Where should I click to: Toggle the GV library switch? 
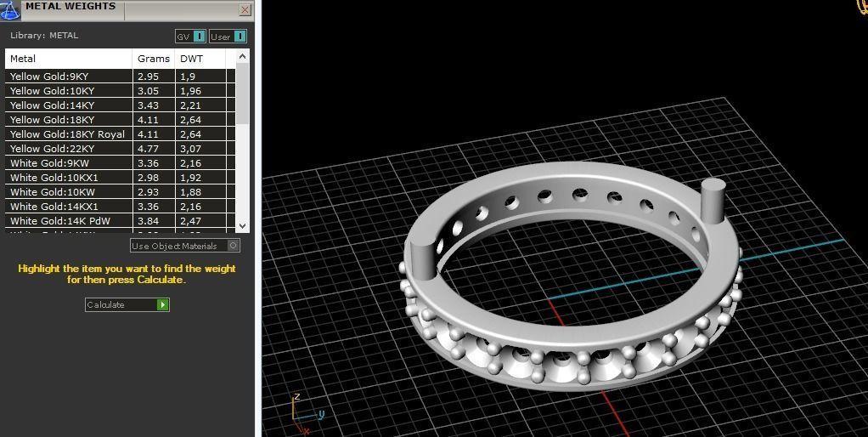(x=191, y=37)
